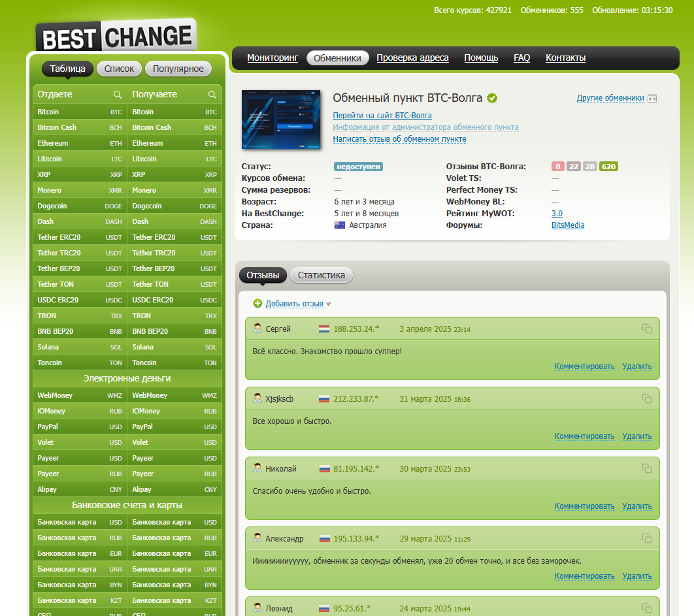Open the Статистика tab
Image resolution: width=694 pixels, height=616 pixels.
point(322,275)
